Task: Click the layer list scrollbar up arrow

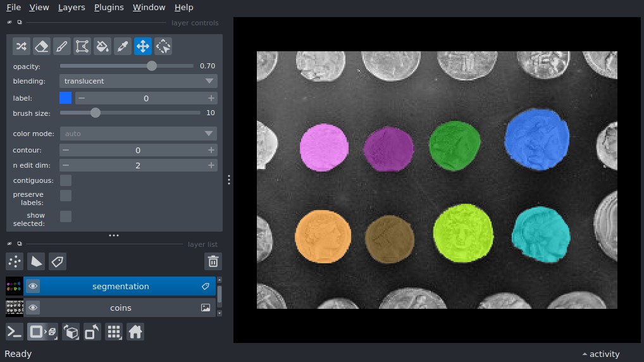Action: [220, 280]
